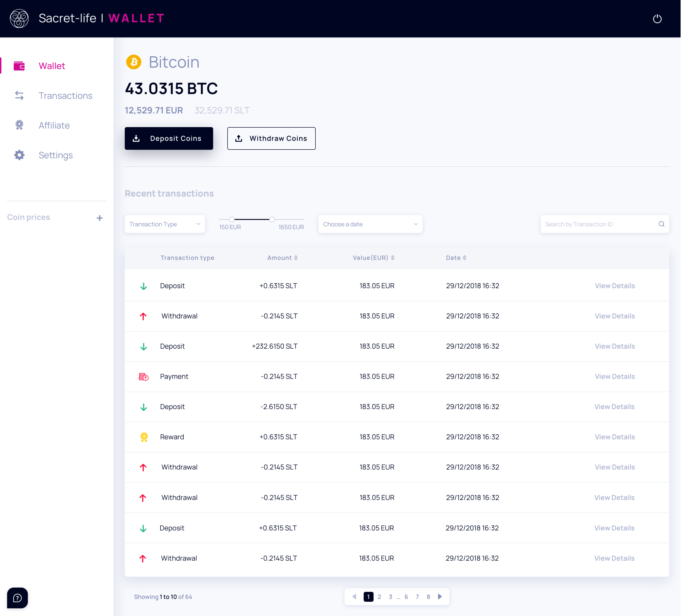Click the Bitcoin coin icon
Viewport: 681px width, 616px height.
click(134, 62)
